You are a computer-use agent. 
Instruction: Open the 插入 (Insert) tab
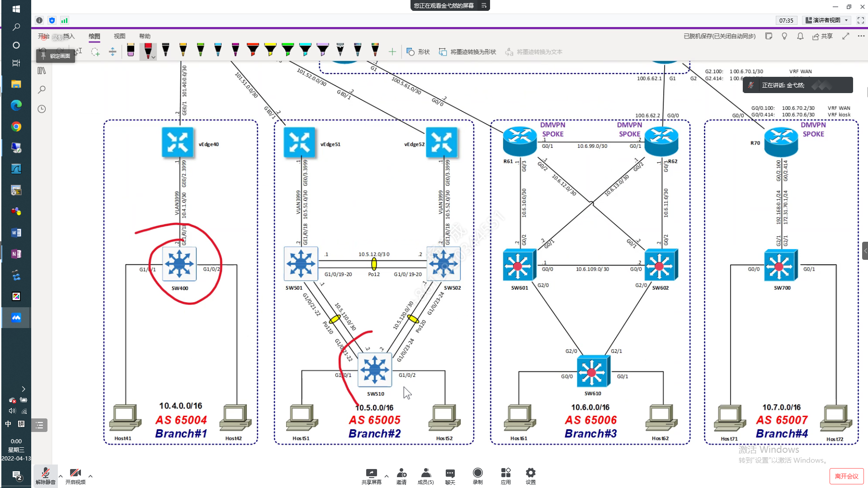click(69, 36)
